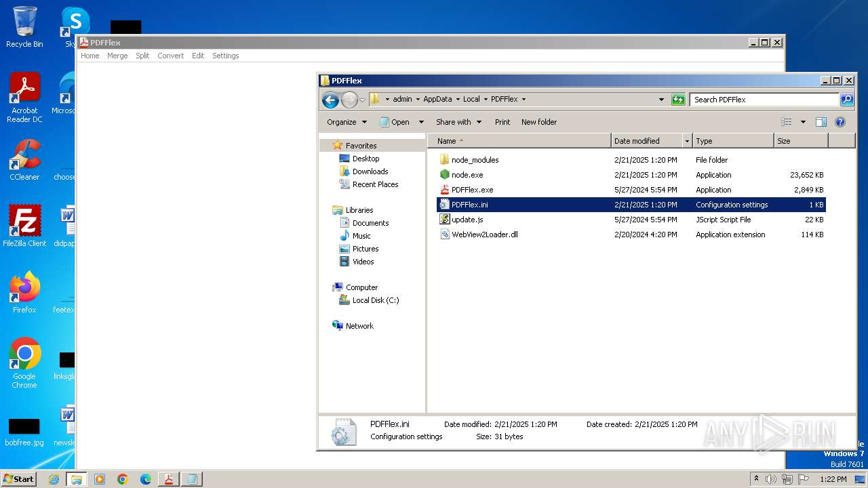Click the Back navigation arrow in Explorer
868x488 pixels.
coord(330,100)
